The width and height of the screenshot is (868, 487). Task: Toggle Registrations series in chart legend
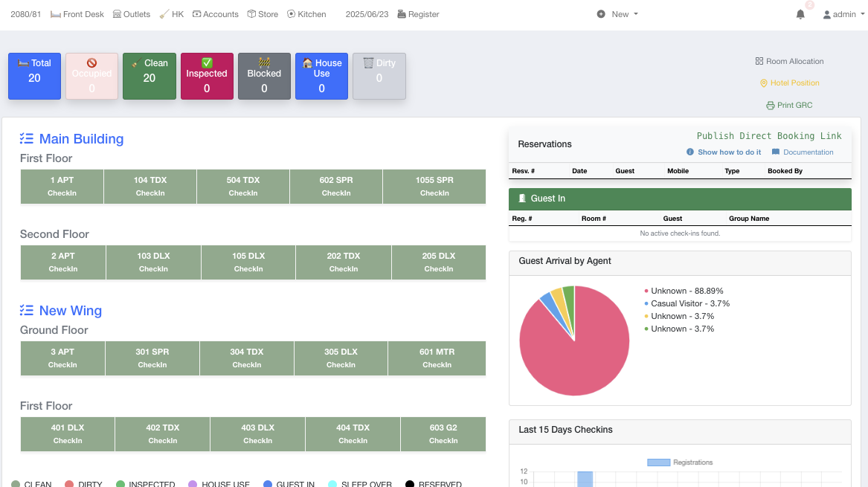pyautogui.click(x=680, y=462)
